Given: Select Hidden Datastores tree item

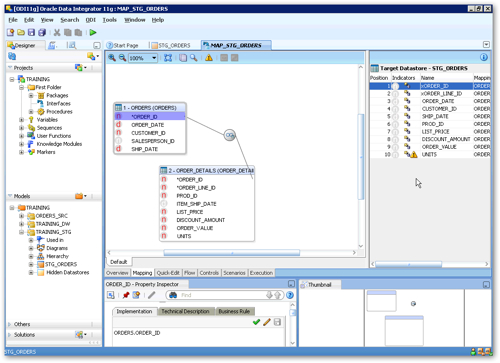Looking at the screenshot, I should tap(68, 272).
